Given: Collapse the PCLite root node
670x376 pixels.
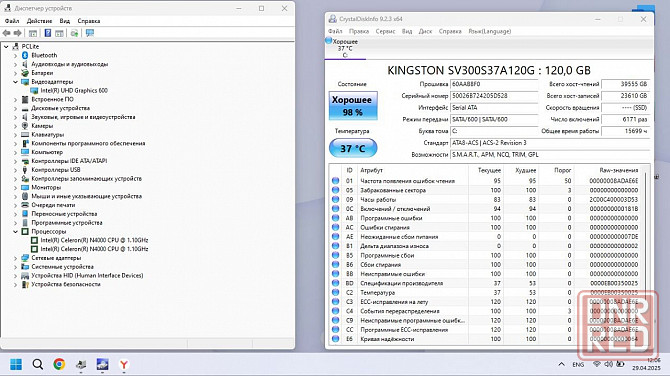Looking at the screenshot, I should (x=6, y=46).
